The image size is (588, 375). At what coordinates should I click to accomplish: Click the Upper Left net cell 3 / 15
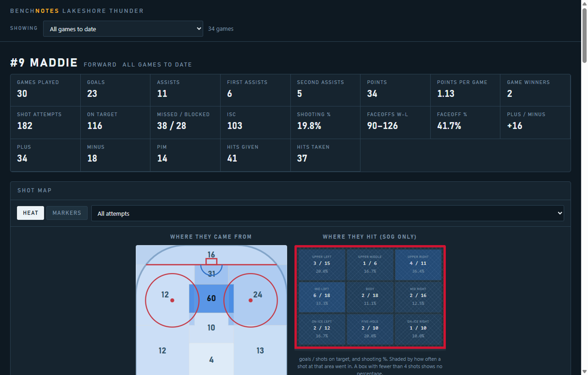pyautogui.click(x=322, y=265)
